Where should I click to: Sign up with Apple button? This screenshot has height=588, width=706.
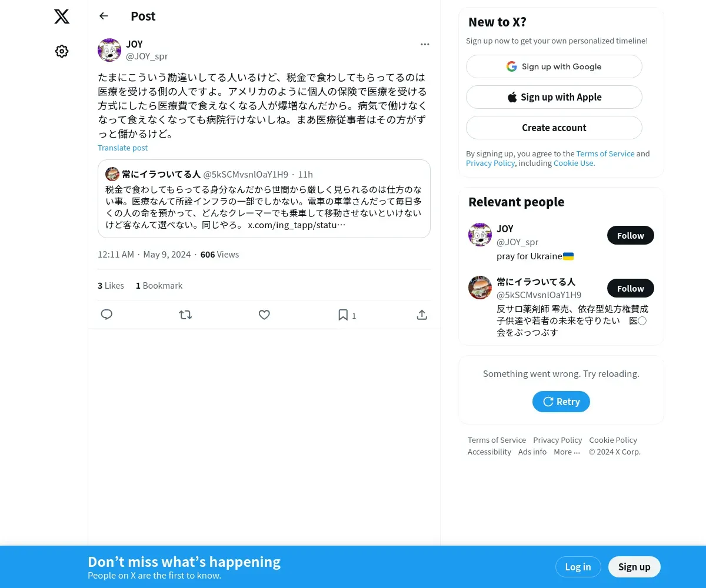[554, 97]
